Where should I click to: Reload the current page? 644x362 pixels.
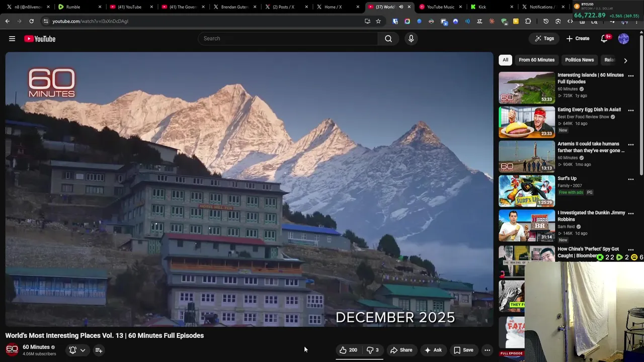click(31, 21)
